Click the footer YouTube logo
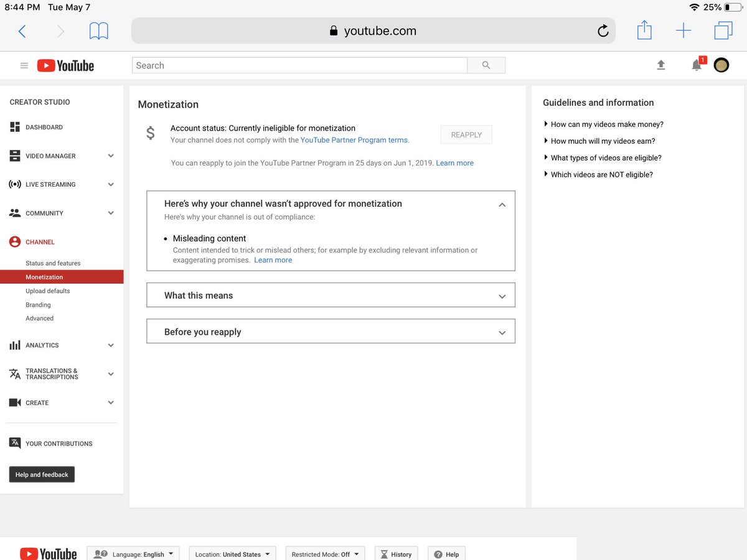This screenshot has width=747, height=560. pyautogui.click(x=49, y=554)
